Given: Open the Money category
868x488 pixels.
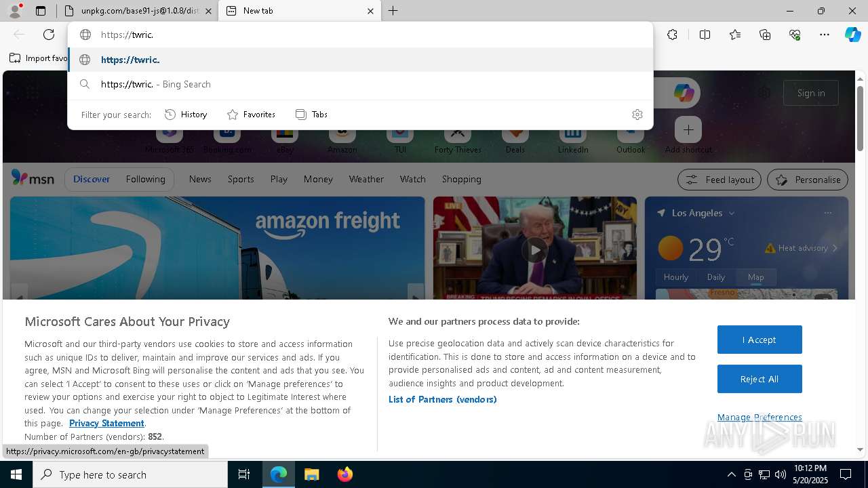Looking at the screenshot, I should click(318, 179).
